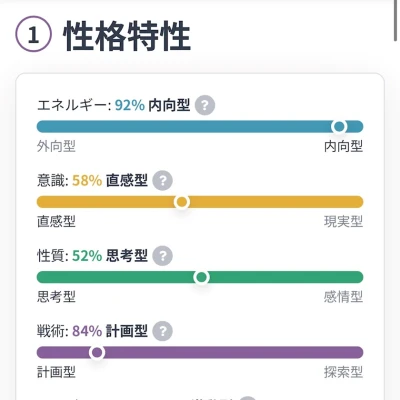Image resolution: width=400 pixels, height=400 pixels.
Task: Click the 58% percentage in 意識 row
Action: pos(87,181)
